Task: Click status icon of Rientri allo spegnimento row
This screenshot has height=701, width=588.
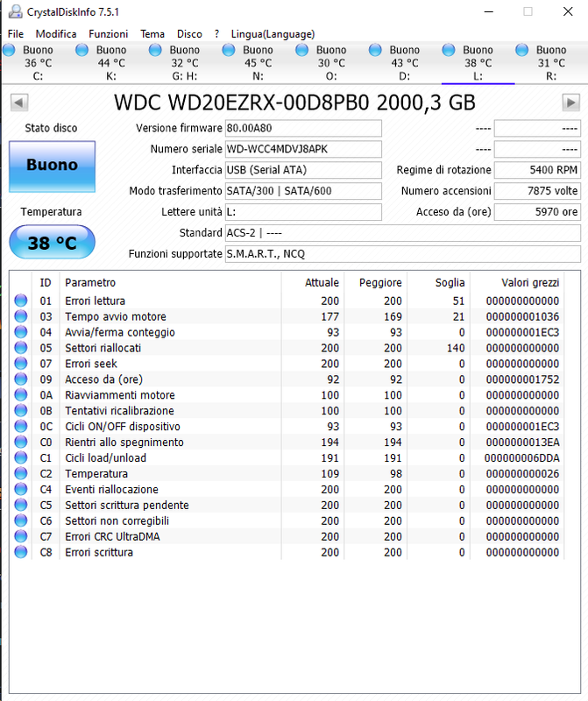Action: (20, 442)
